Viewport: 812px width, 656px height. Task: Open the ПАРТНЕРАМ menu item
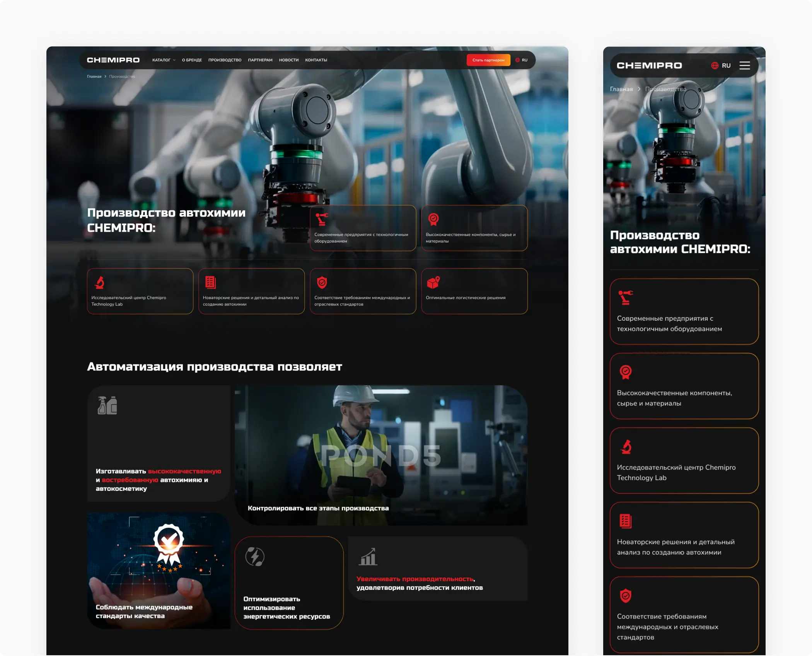(260, 60)
